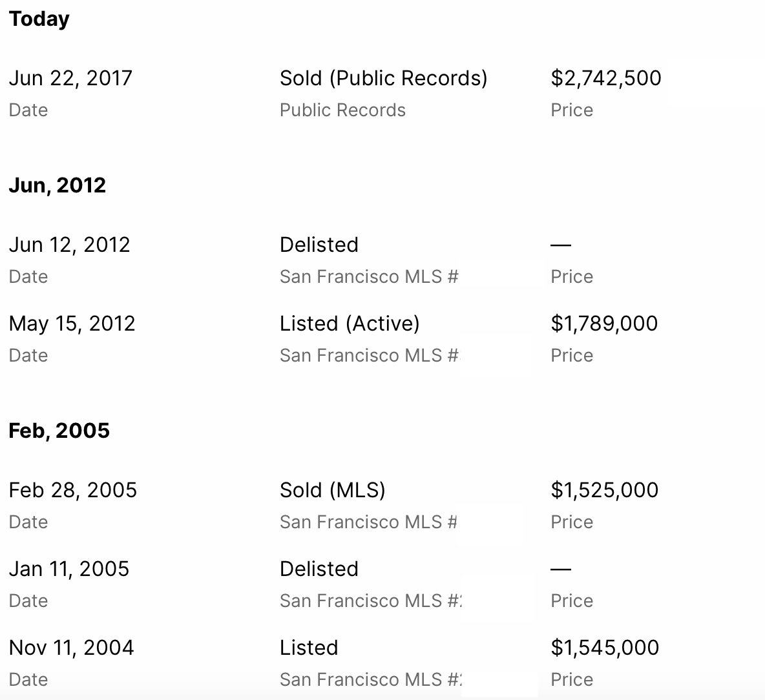The width and height of the screenshot is (765, 700).
Task: Click the Delisted event from June 2012
Action: pyautogui.click(x=319, y=245)
